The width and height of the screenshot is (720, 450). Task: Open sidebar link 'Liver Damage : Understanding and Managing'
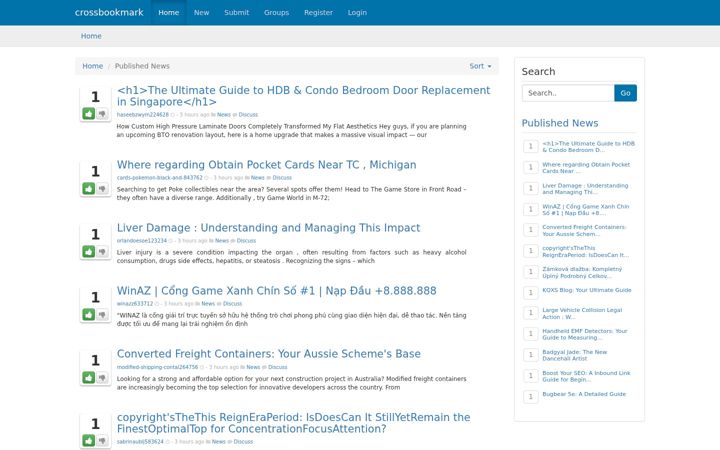click(585, 189)
